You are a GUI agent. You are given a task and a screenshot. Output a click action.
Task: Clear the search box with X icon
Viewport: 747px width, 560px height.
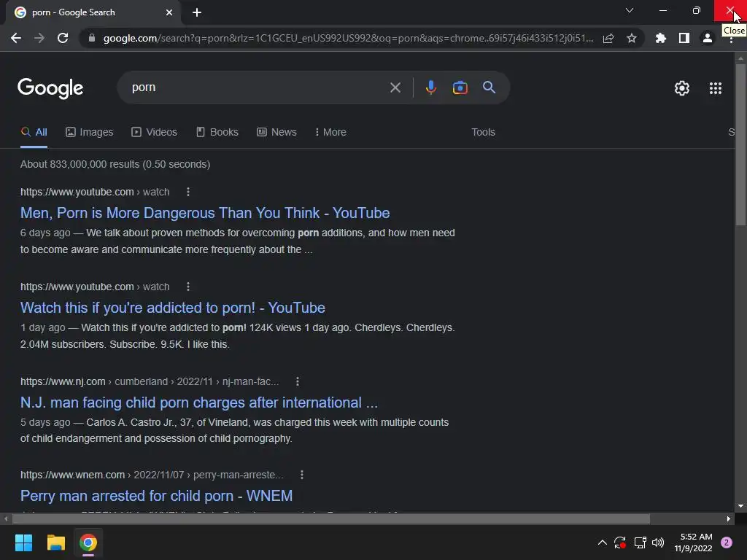[395, 87]
